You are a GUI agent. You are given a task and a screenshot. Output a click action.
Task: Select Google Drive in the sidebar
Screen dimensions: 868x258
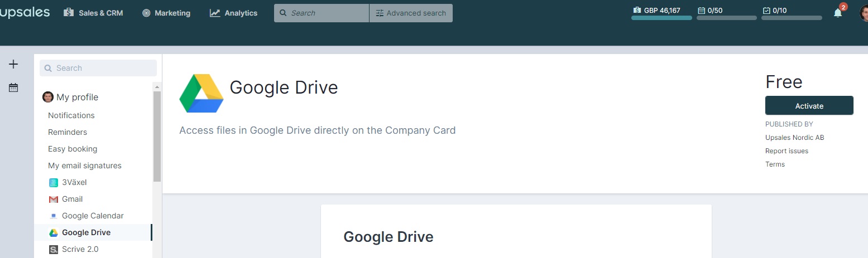point(93,232)
